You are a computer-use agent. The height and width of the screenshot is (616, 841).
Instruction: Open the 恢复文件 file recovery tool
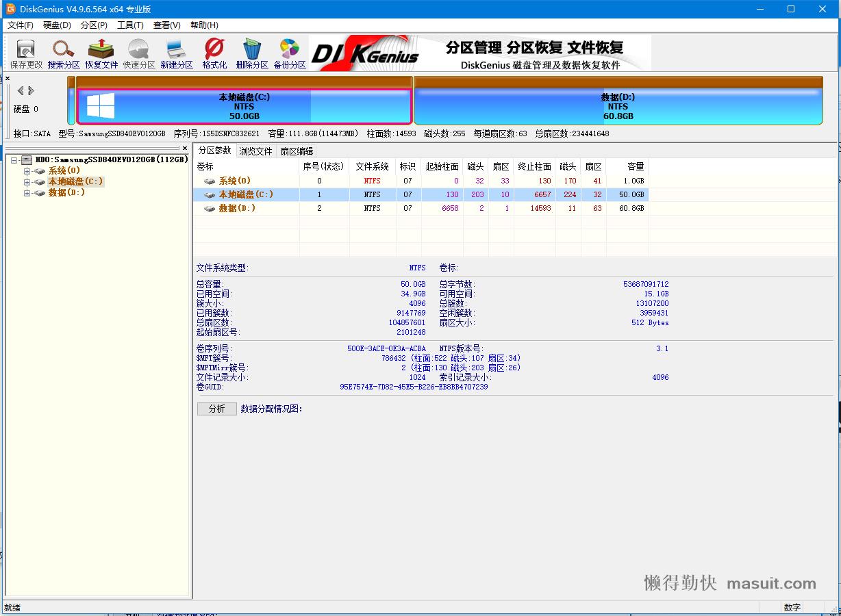[x=101, y=54]
